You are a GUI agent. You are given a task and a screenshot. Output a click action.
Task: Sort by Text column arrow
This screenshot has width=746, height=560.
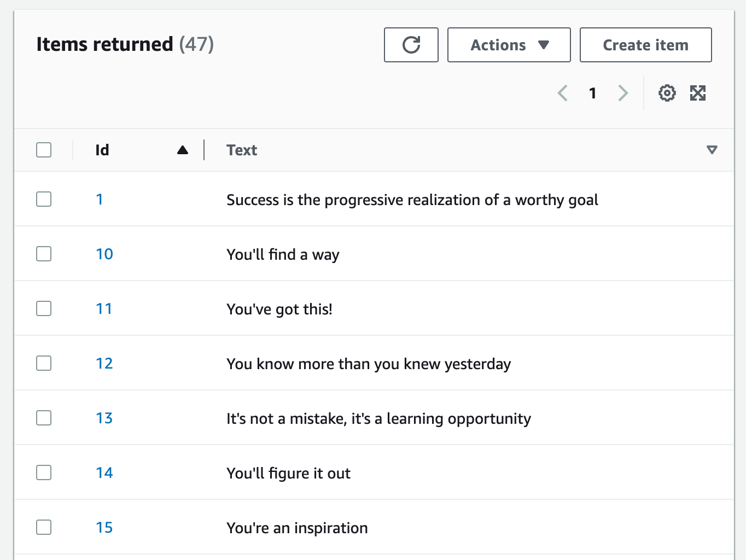[x=712, y=150]
